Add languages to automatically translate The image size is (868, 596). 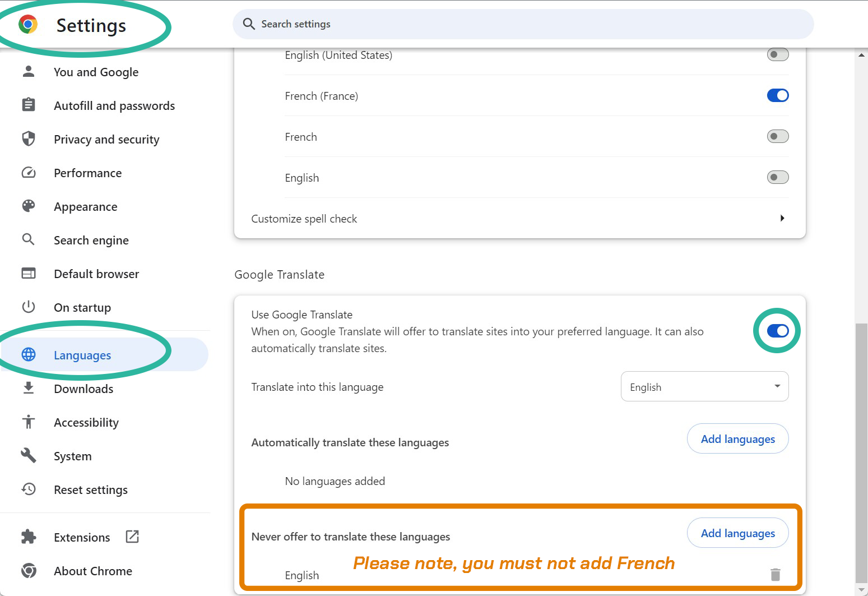click(x=737, y=439)
